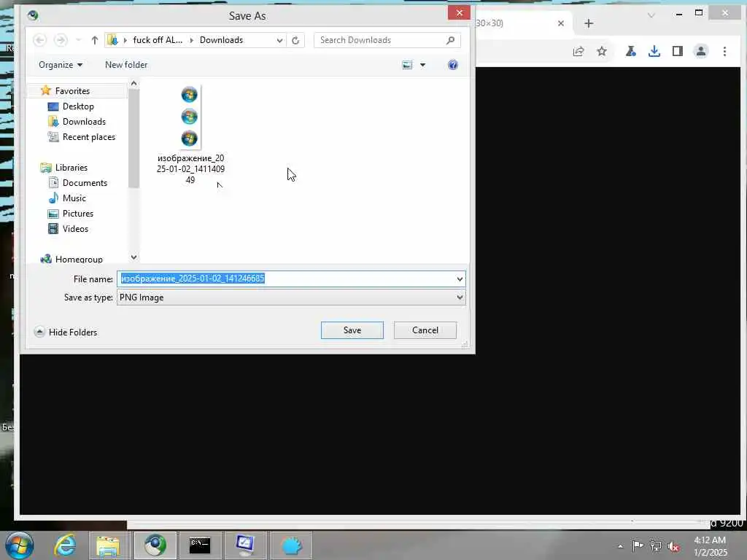Expand the File name history dropdown arrow
This screenshot has height=560, width=747.
[460, 279]
